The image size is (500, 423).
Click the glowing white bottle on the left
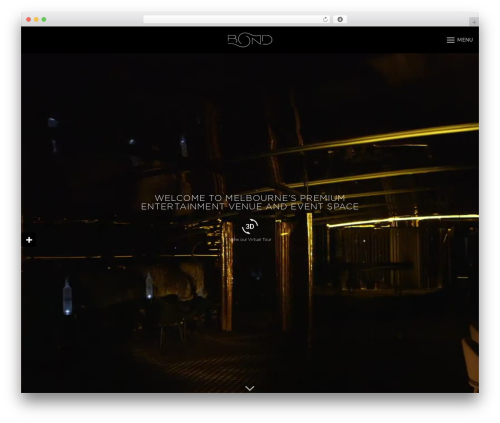pos(67,297)
